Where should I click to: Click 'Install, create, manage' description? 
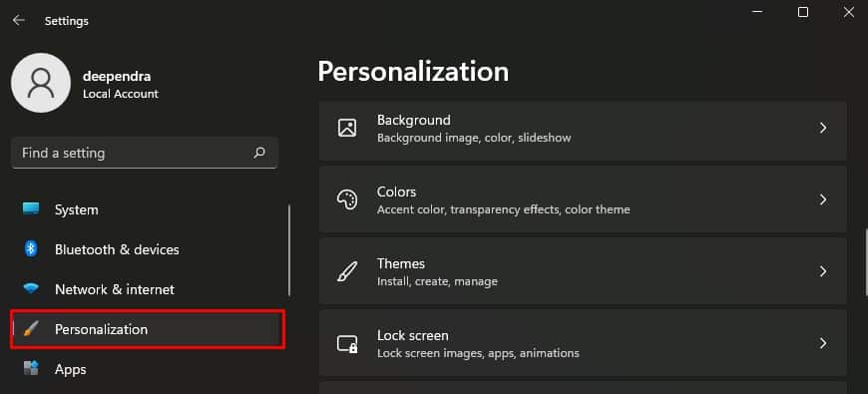[437, 281]
